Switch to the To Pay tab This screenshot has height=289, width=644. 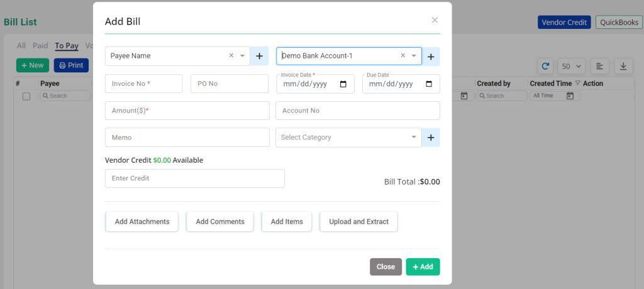point(67,46)
